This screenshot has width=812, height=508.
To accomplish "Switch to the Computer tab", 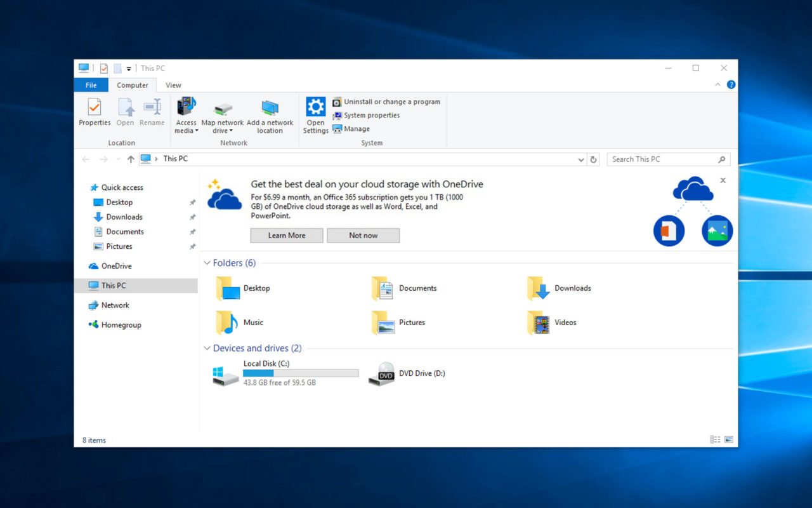I will tap(133, 85).
